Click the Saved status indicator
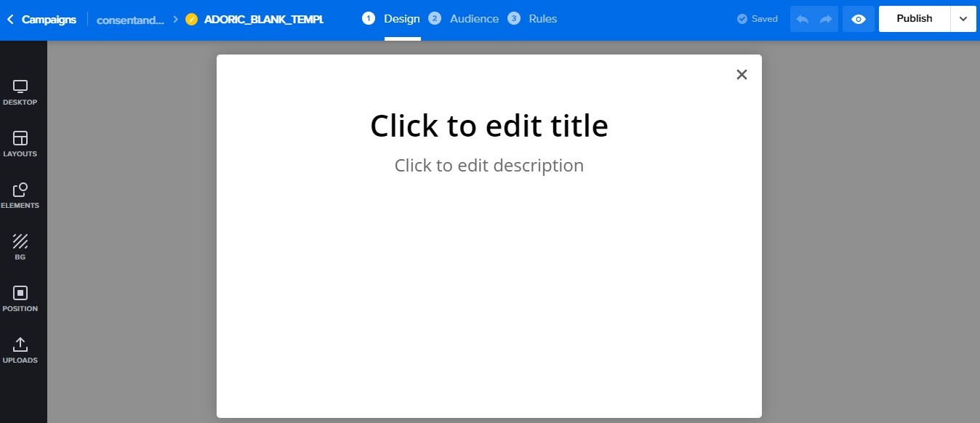 pos(757,18)
